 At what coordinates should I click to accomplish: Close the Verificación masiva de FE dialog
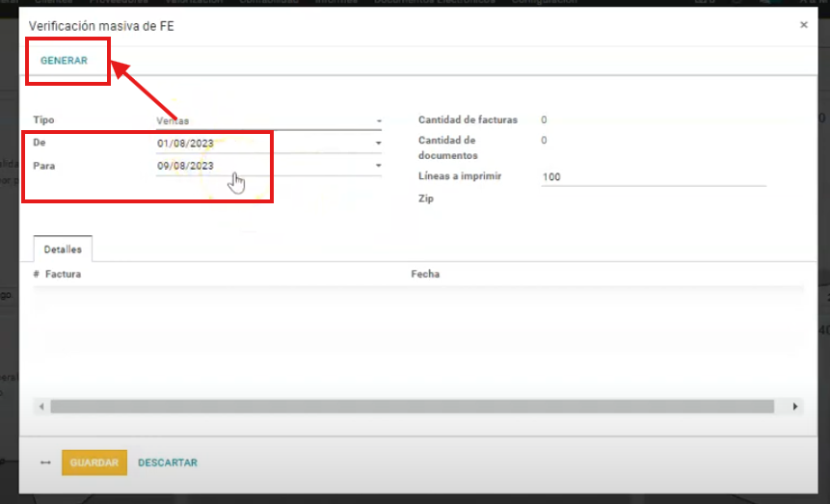[x=803, y=25]
